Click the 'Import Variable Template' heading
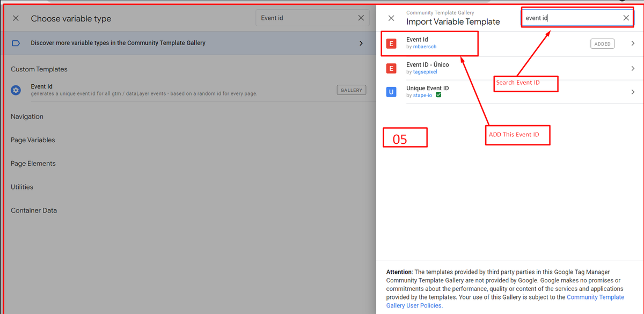This screenshot has height=314, width=644. pyautogui.click(x=453, y=22)
